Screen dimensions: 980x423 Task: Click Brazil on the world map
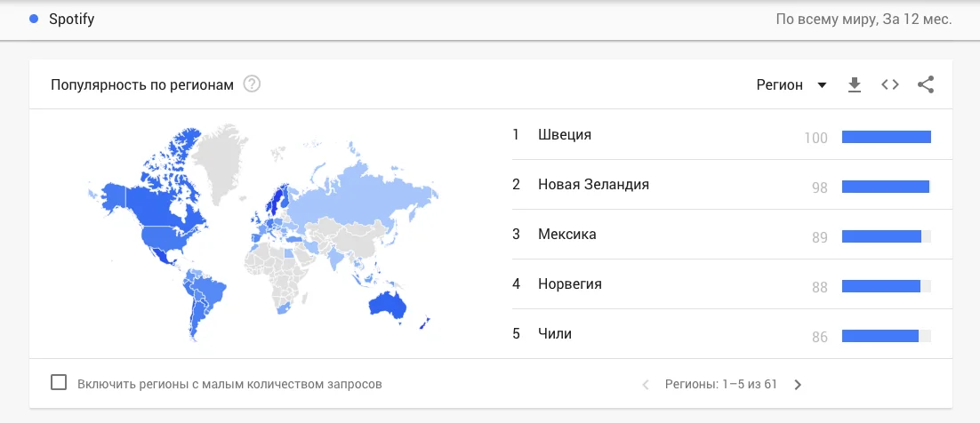(x=210, y=291)
